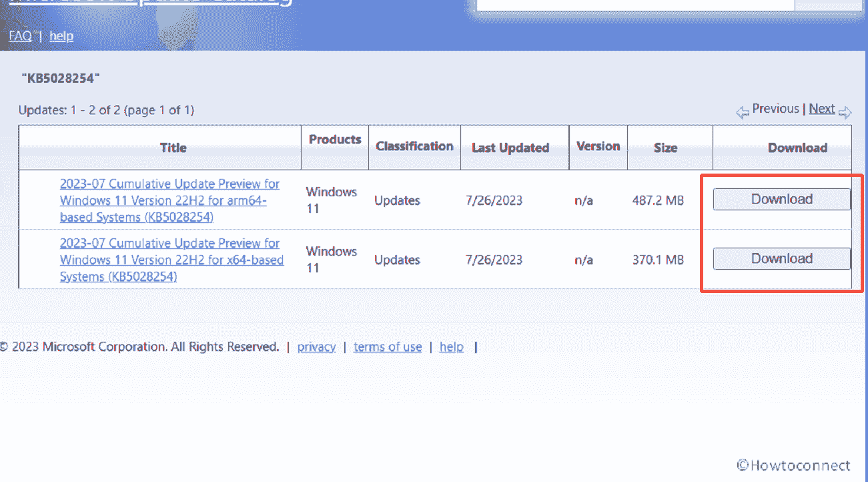Click the 7/26/2023 date in the x64 row

pyautogui.click(x=494, y=260)
